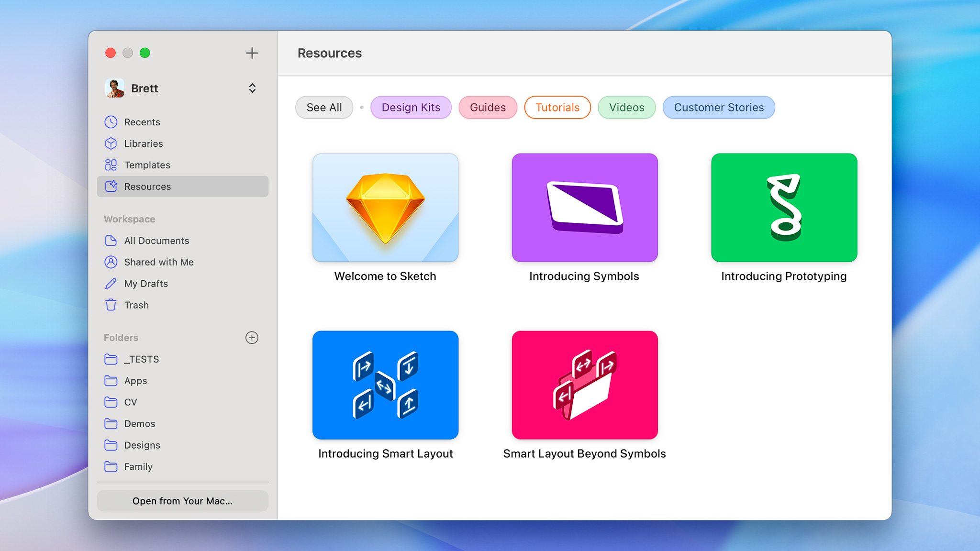
Task: Click the See All button
Action: point(324,108)
